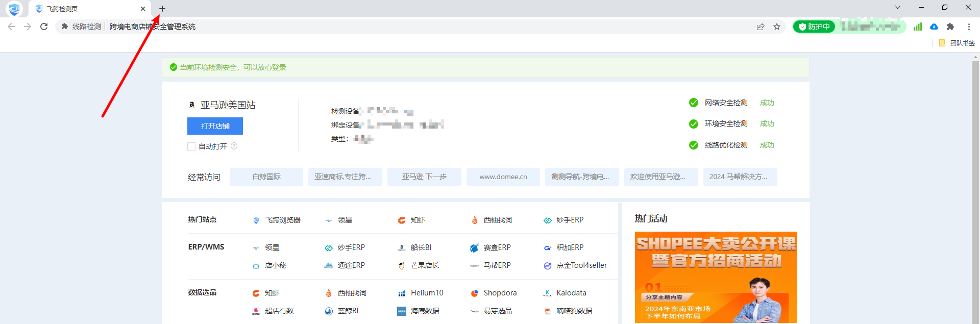The height and width of the screenshot is (324, 980).
Task: Open the 白鲸国际 frequent site
Action: (266, 177)
